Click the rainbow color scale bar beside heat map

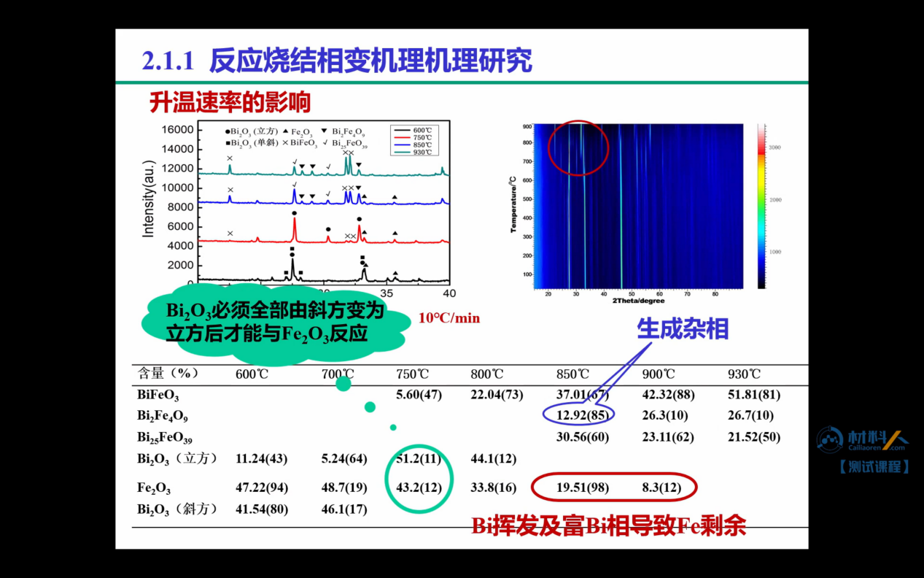(761, 206)
